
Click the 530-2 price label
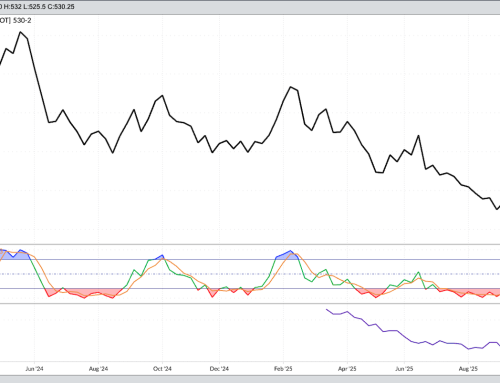coord(22,21)
